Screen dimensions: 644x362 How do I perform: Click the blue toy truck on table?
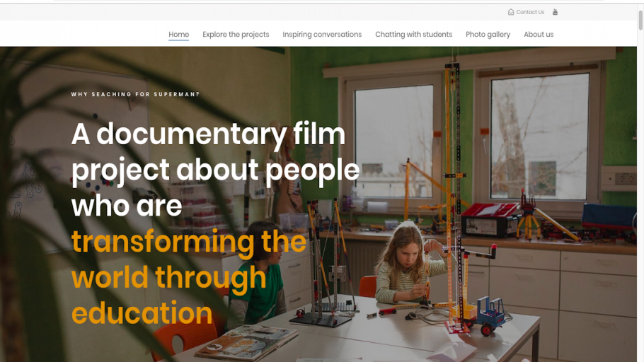tap(491, 315)
